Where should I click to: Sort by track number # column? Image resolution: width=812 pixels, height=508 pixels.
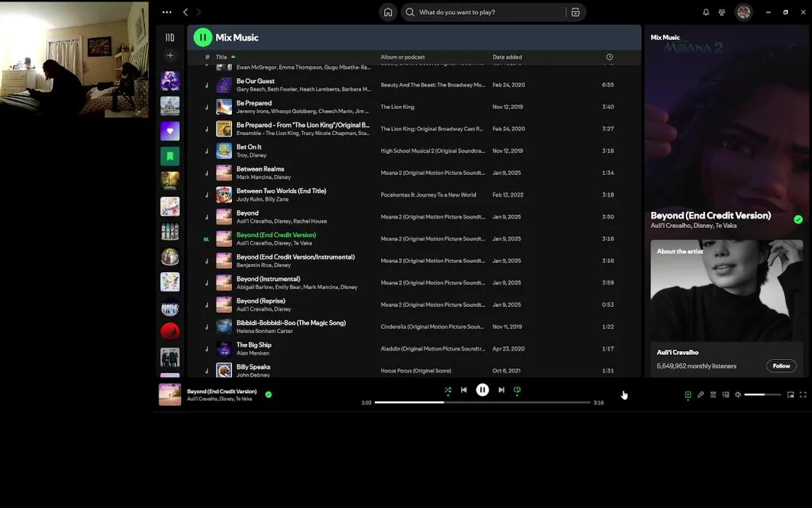(x=207, y=57)
